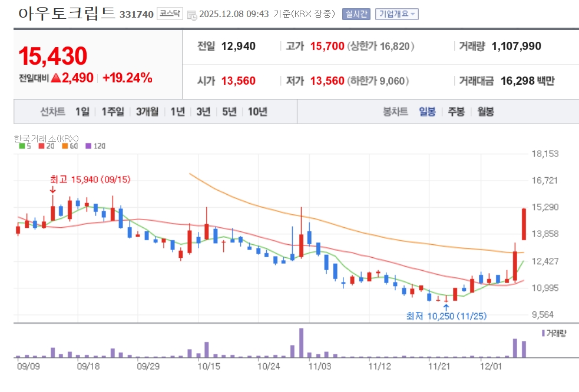The height and width of the screenshot is (392, 579).
Task: Click the 봉차트 candle chart label
Action: click(x=395, y=111)
